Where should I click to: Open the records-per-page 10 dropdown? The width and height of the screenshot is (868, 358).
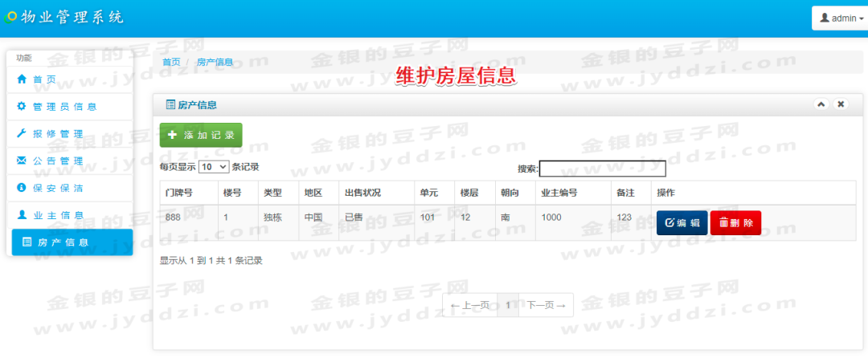(214, 166)
